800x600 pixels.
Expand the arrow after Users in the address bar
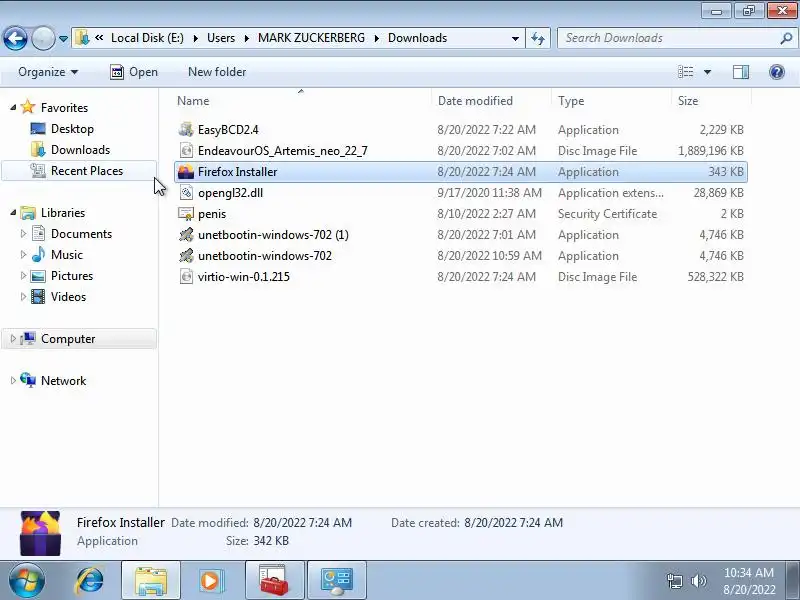[247, 38]
